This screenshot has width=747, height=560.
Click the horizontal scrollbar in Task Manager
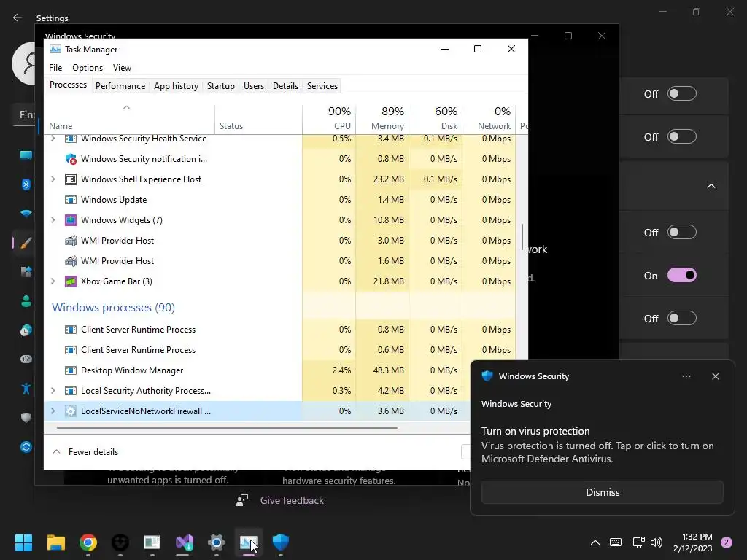pyautogui.click(x=227, y=428)
